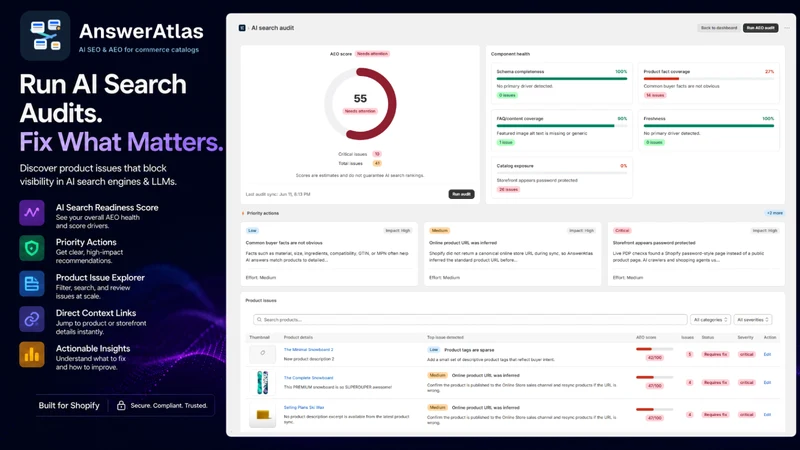Click the Low badge on first priority card

[252, 231]
